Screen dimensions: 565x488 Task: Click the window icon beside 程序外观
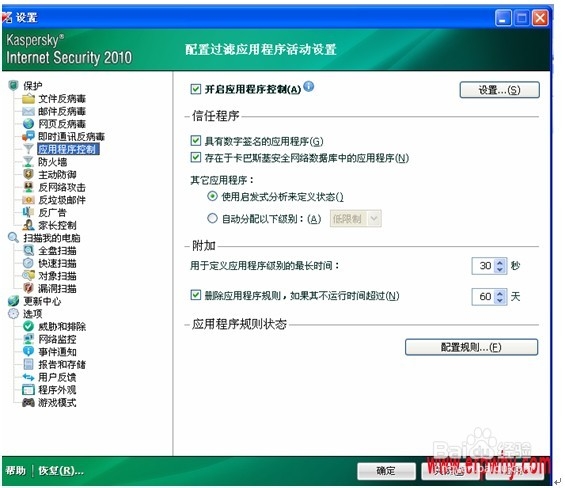coord(28,390)
